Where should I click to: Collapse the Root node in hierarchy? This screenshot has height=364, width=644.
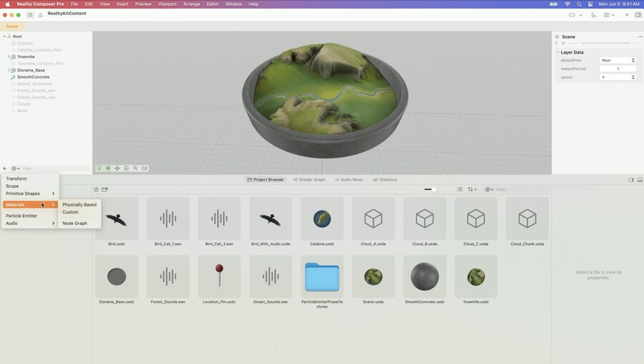click(4, 37)
